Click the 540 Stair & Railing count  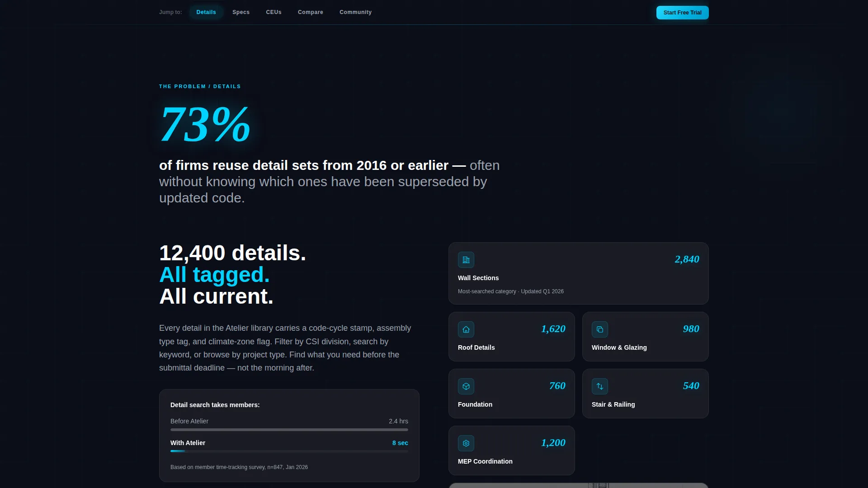(691, 386)
